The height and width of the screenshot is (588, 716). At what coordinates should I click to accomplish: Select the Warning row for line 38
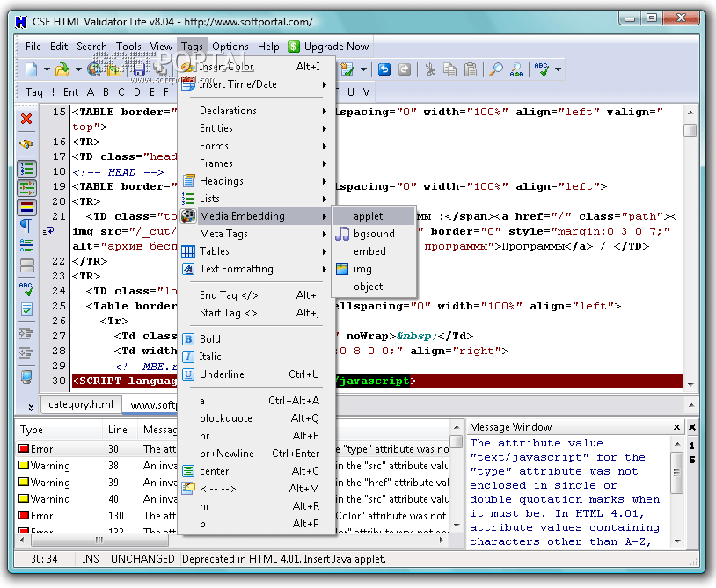pyautogui.click(x=233, y=466)
